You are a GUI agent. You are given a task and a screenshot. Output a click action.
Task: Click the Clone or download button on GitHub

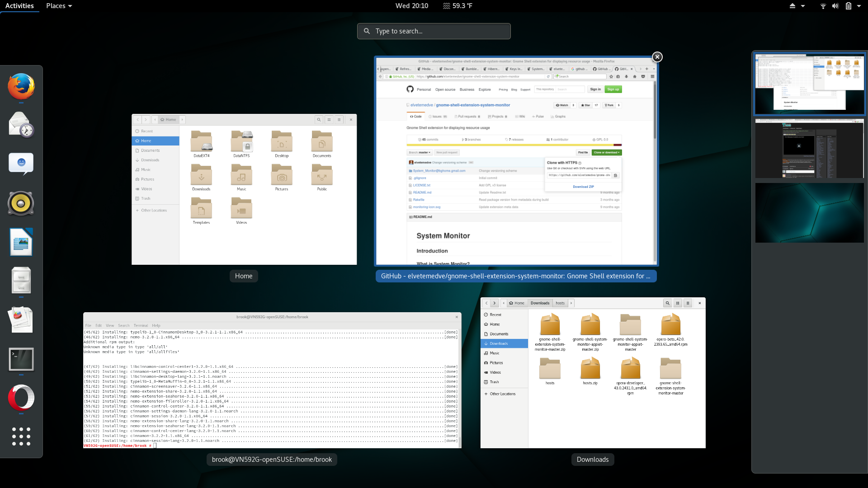607,153
